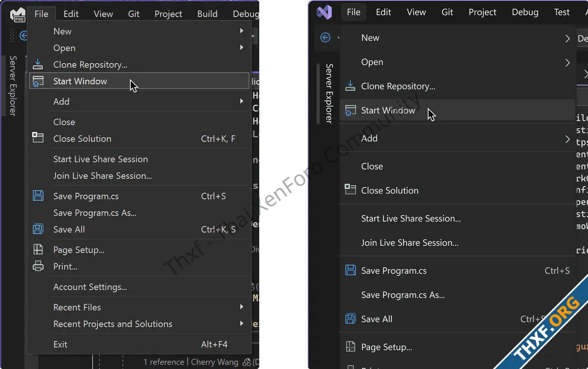
Task: Expand the New submenu arrow in the left menu
Action: click(241, 31)
